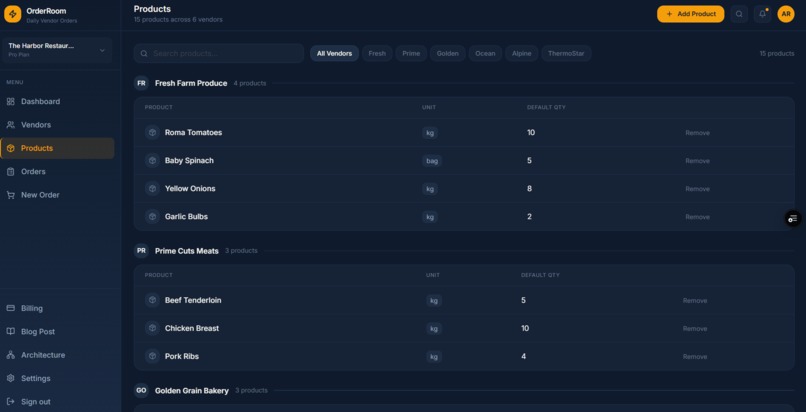Open the search icon button in header
806x412 pixels.
[739, 14]
